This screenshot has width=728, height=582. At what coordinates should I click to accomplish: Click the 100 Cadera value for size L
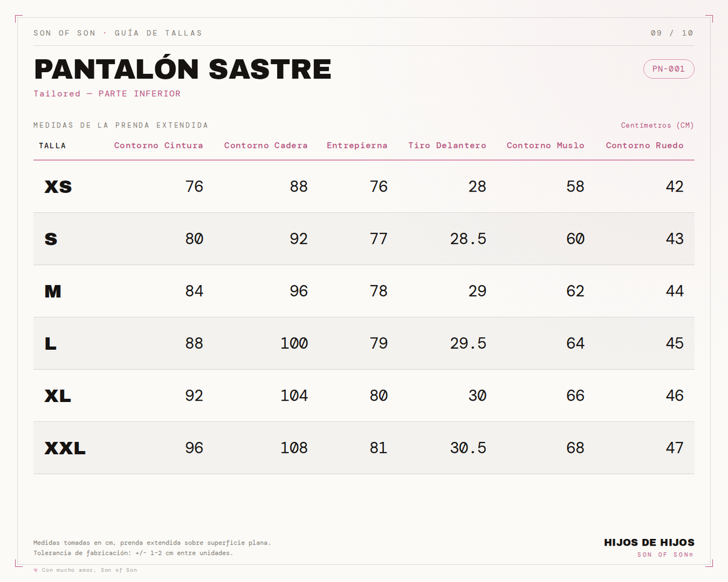pyautogui.click(x=294, y=344)
